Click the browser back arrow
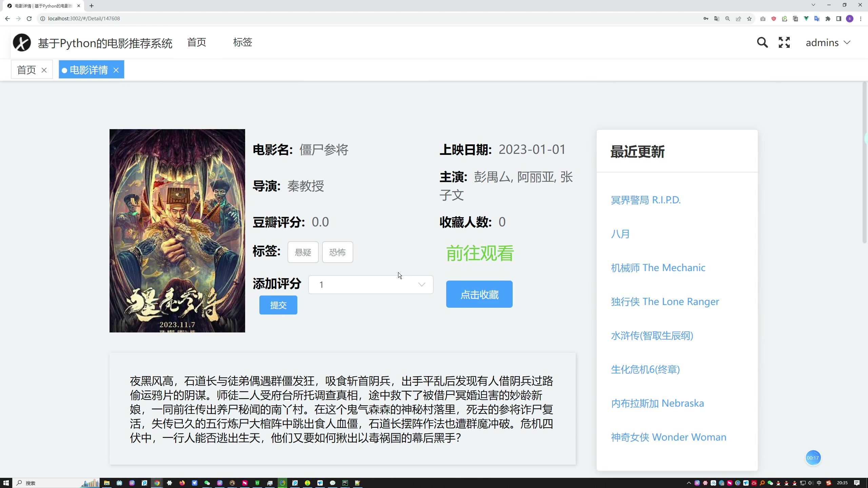This screenshot has height=488, width=868. [7, 19]
